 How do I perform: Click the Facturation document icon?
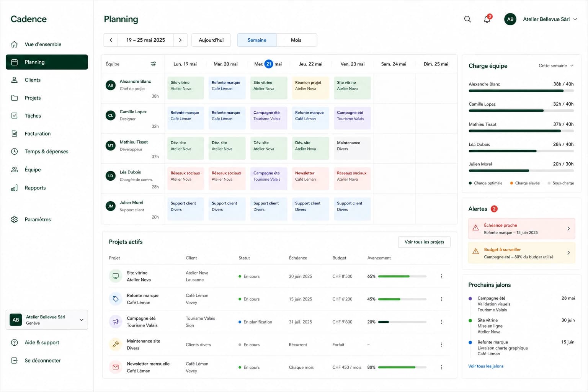coord(15,134)
